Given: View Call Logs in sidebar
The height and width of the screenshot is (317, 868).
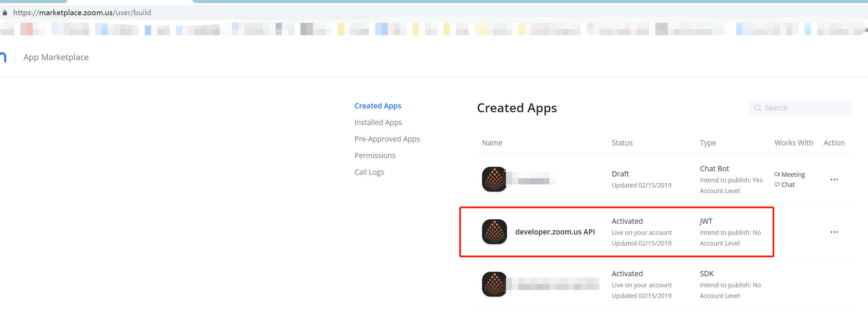Looking at the screenshot, I should tap(369, 172).
